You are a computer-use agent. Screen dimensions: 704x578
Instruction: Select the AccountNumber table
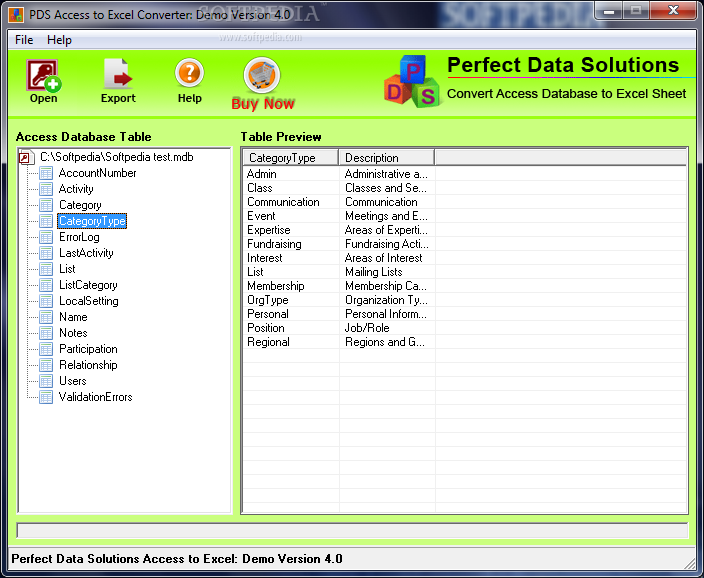[x=97, y=173]
